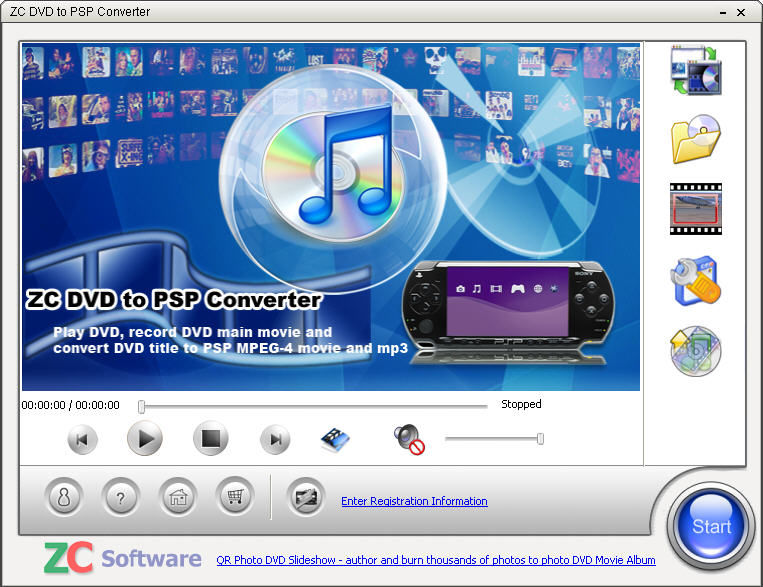Toggle mute speaker icon

[x=409, y=440]
